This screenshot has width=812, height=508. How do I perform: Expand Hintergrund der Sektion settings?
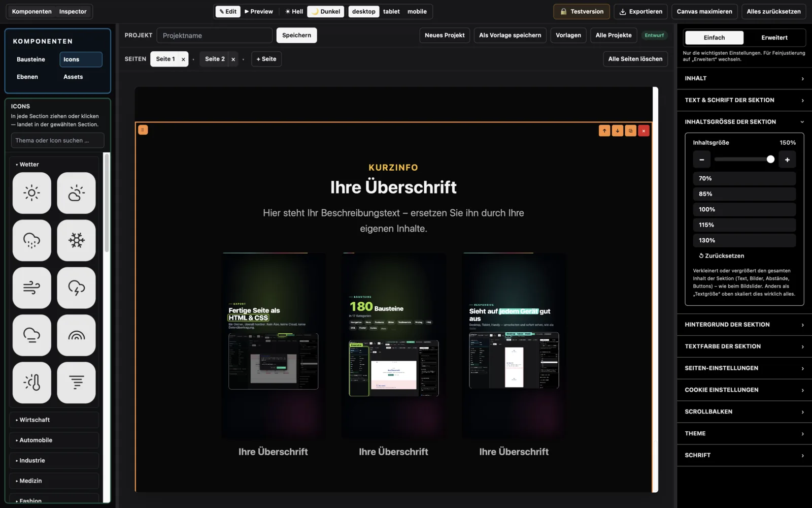pos(745,325)
